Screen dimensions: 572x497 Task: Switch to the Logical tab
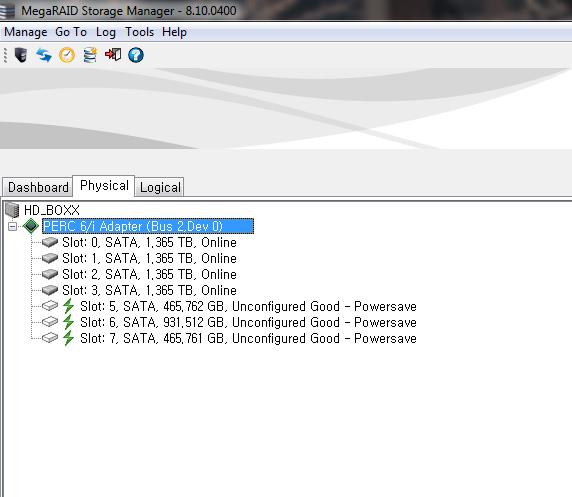coord(160,187)
